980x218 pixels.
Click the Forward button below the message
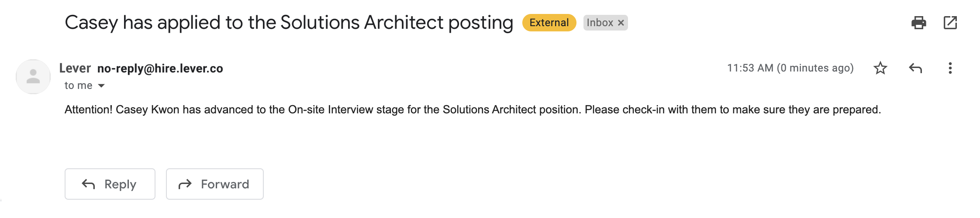pos(215,184)
